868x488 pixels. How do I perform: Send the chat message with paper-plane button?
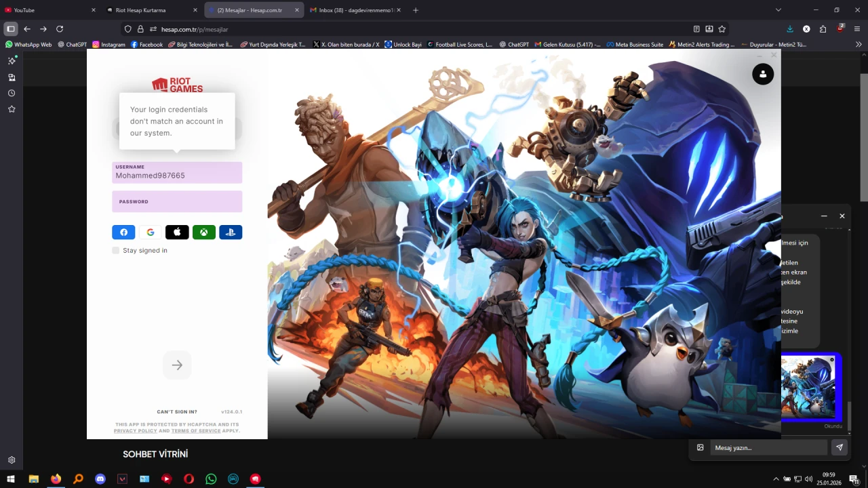840,447
